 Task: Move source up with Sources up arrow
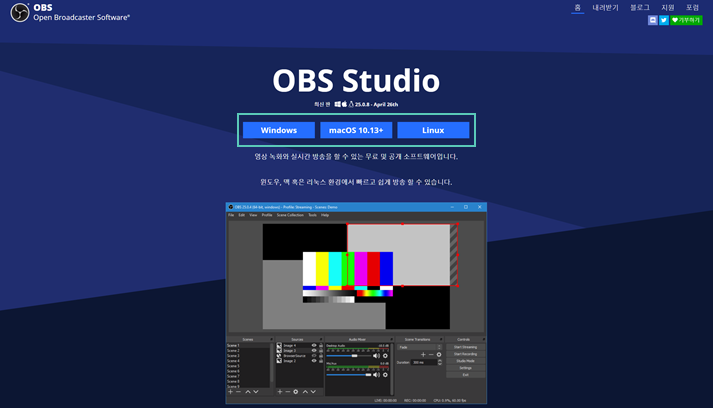[305, 392]
